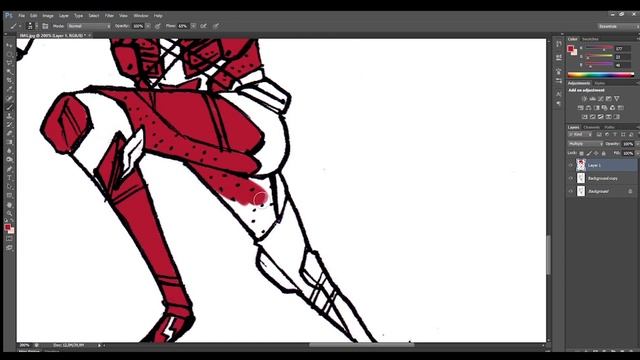Select the Move tool
The image size is (640, 360).
click(9, 45)
